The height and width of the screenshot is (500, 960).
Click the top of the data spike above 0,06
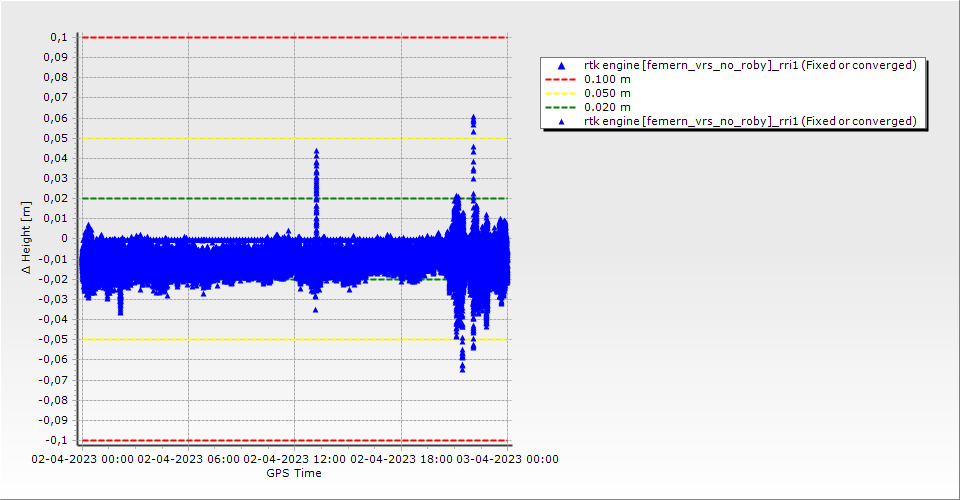473,117
